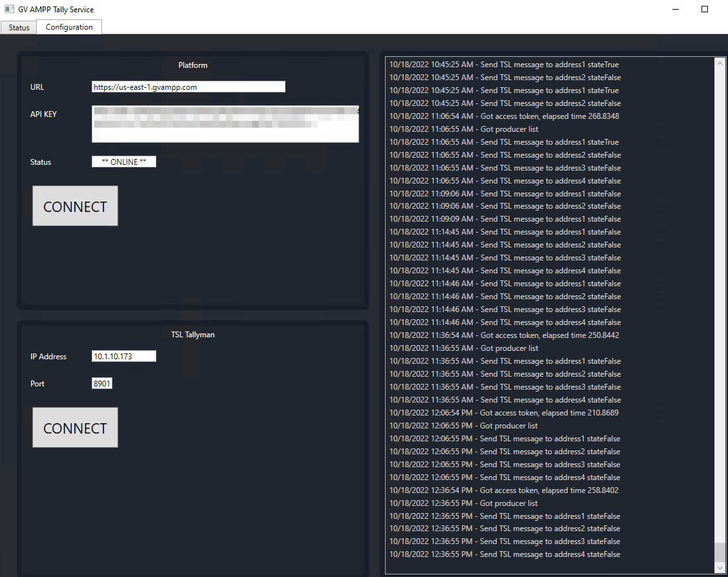This screenshot has height=577, width=728.
Task: Minimize the GV AMPP Tally Service window
Action: coord(676,9)
